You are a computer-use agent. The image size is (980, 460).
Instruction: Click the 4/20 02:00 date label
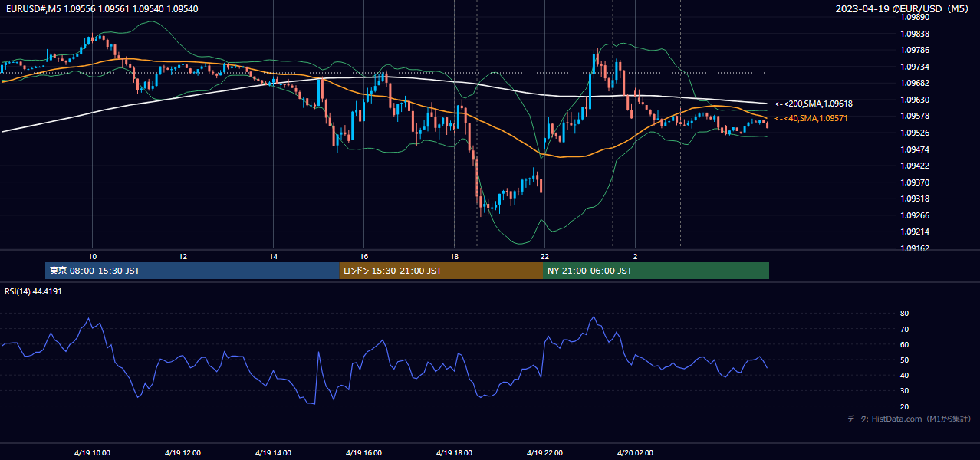(635, 452)
